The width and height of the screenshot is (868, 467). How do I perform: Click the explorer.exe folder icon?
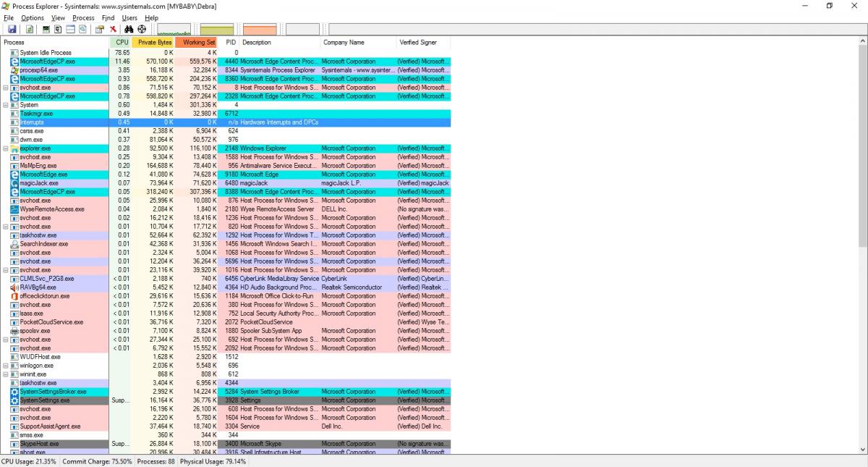point(14,148)
